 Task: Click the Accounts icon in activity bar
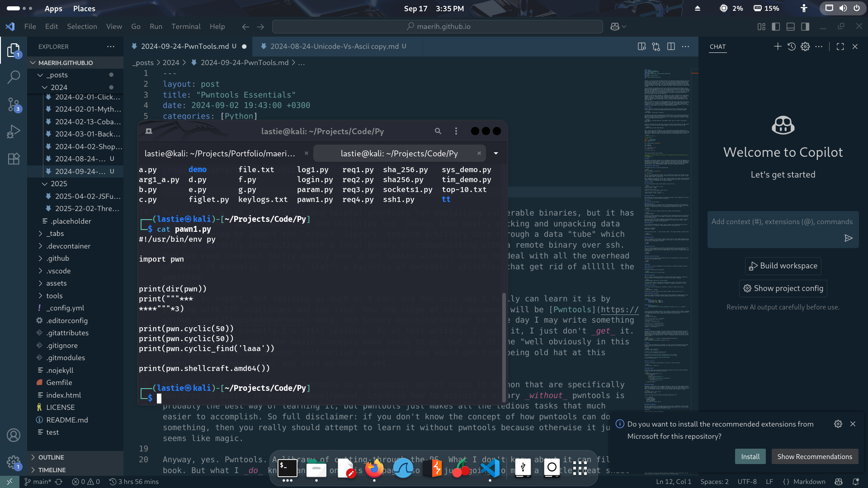pos(14,435)
